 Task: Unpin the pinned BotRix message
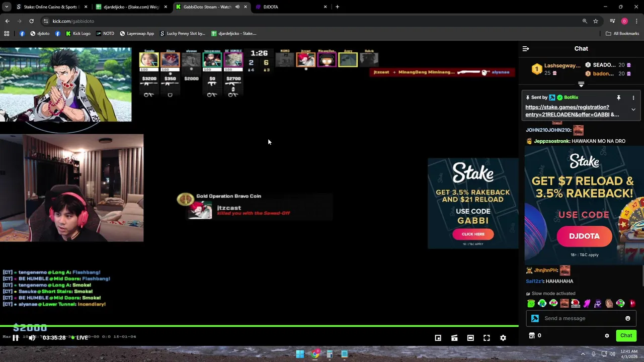(x=619, y=98)
